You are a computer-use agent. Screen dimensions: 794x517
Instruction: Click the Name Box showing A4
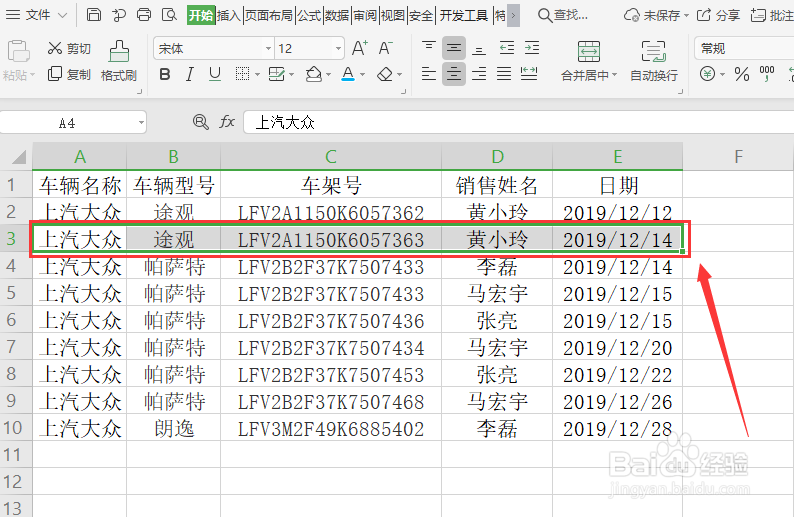67,123
